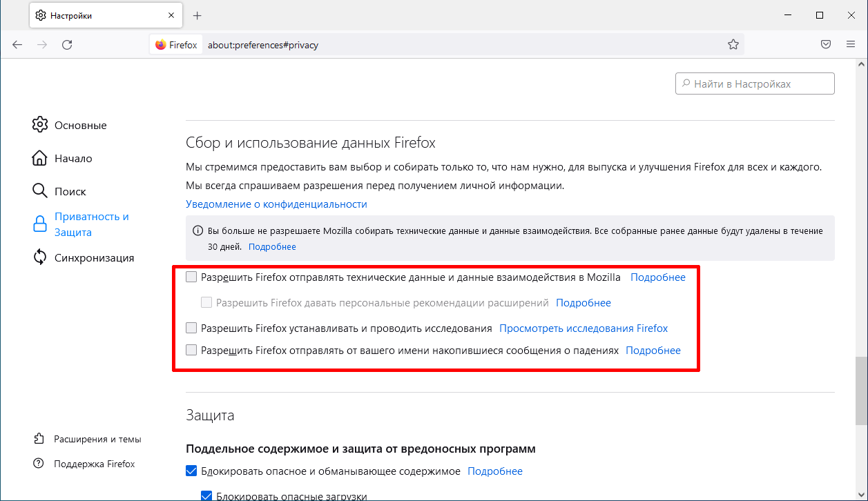Viewport: 868px width, 501px height.
Task: Reload the current page
Action: pyautogui.click(x=67, y=45)
